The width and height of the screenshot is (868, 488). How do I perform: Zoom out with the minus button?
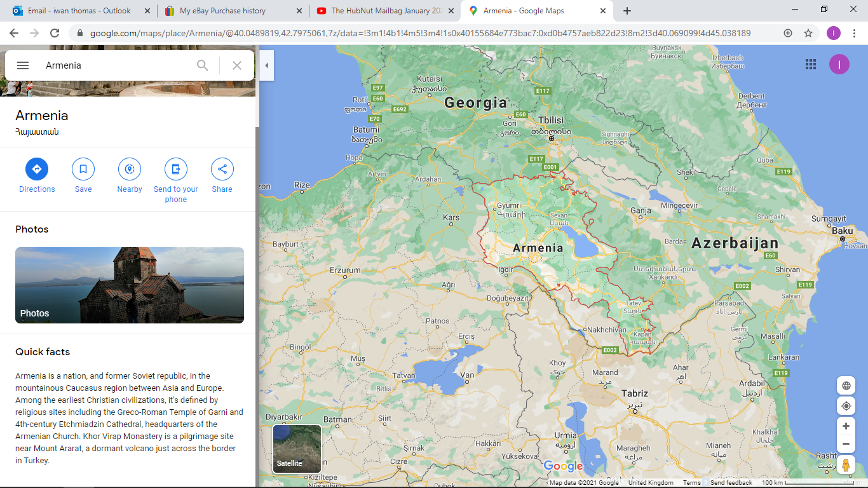point(846,444)
